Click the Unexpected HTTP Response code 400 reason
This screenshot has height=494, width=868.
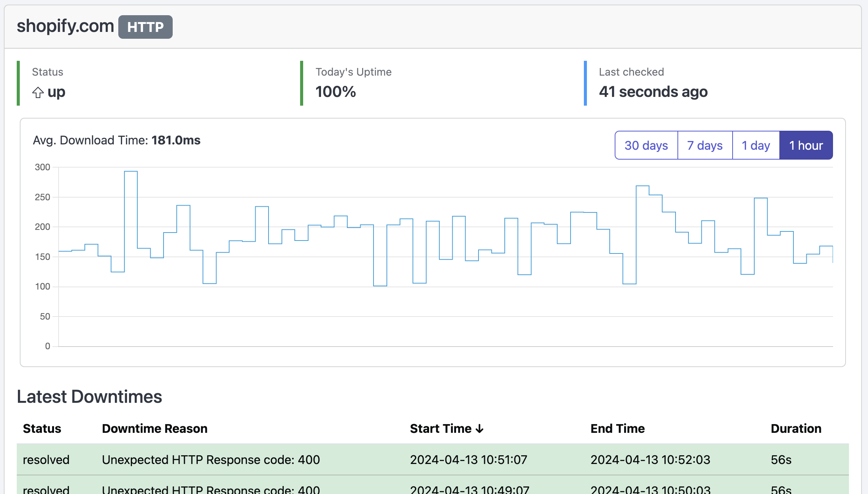tap(211, 459)
